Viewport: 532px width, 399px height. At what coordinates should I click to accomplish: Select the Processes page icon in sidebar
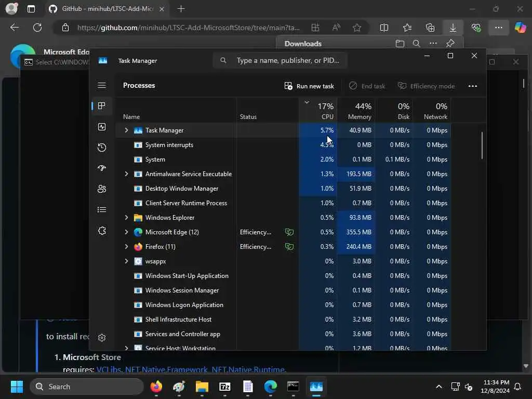click(102, 106)
